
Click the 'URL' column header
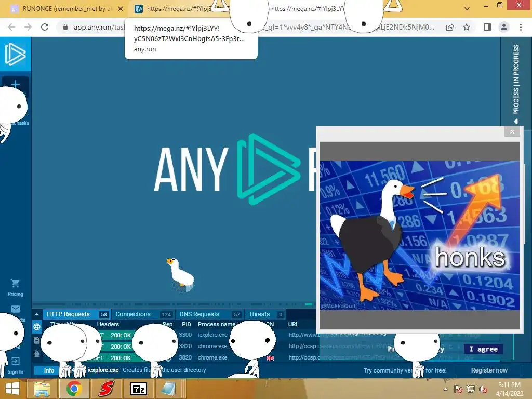pyautogui.click(x=294, y=324)
